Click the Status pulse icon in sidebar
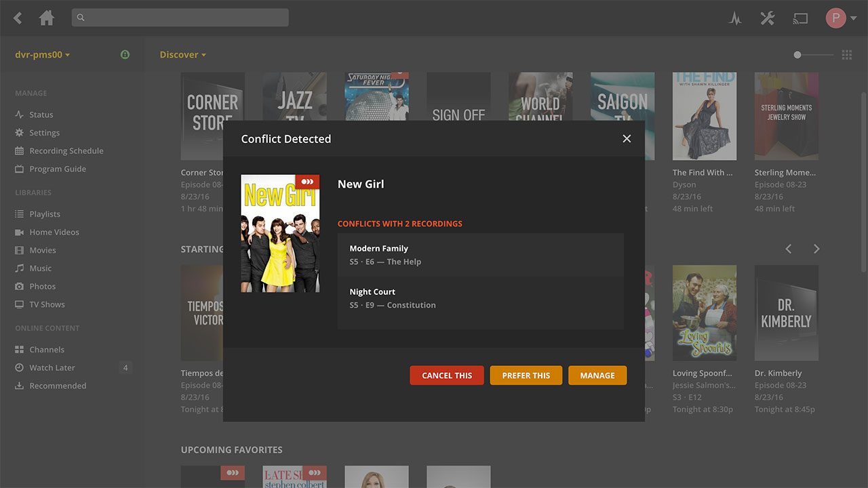 click(20, 115)
